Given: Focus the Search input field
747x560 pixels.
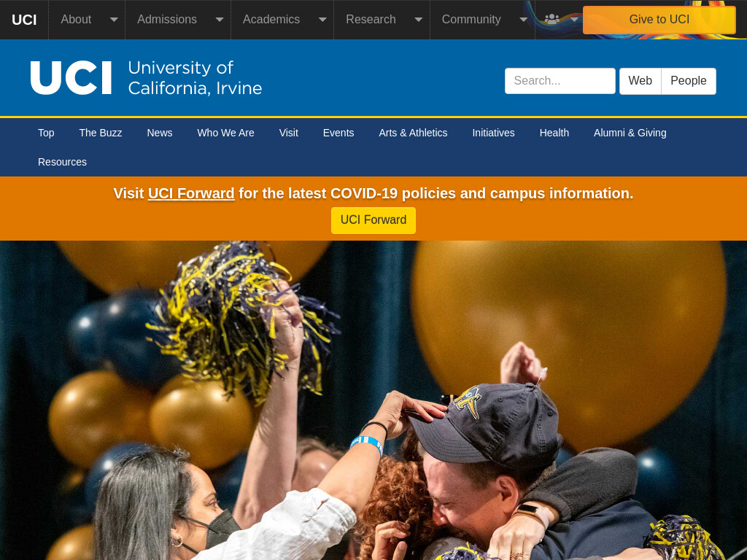Looking at the screenshot, I should click(560, 81).
